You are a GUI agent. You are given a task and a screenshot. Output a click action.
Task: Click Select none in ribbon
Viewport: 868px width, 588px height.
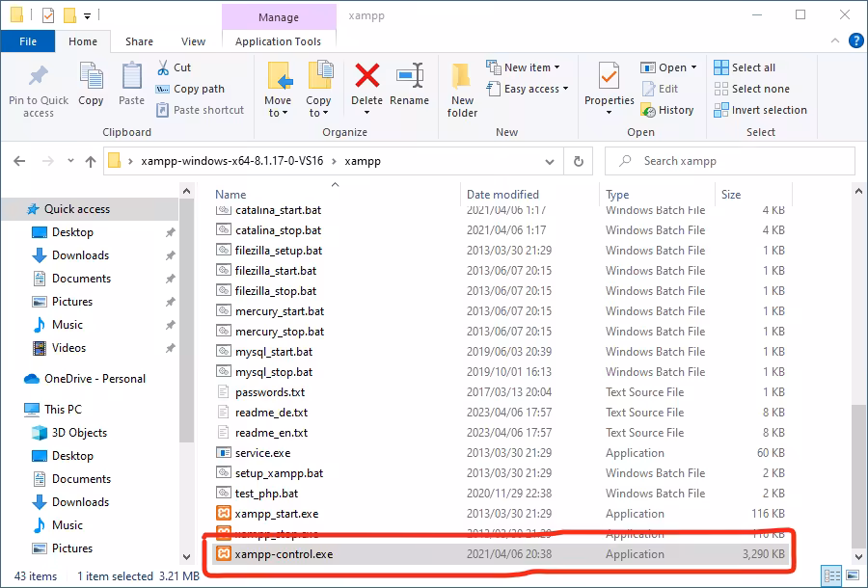point(751,89)
